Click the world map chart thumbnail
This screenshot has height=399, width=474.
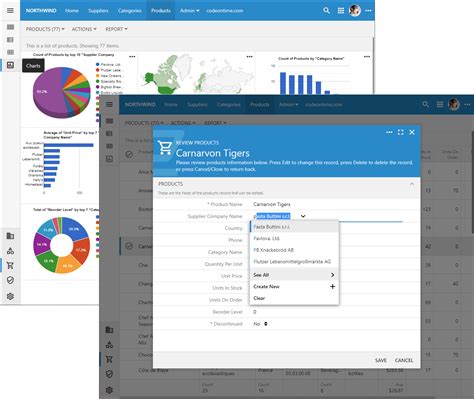pos(196,75)
